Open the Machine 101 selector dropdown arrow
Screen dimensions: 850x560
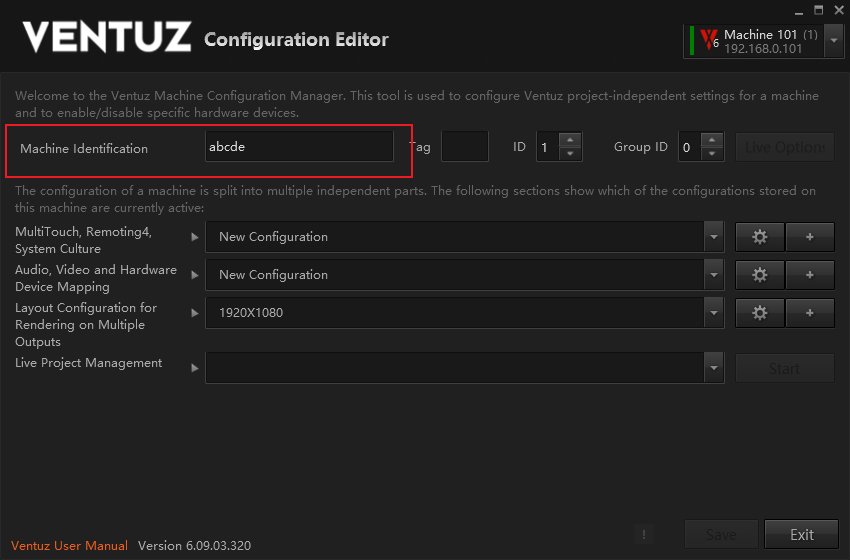point(834,41)
